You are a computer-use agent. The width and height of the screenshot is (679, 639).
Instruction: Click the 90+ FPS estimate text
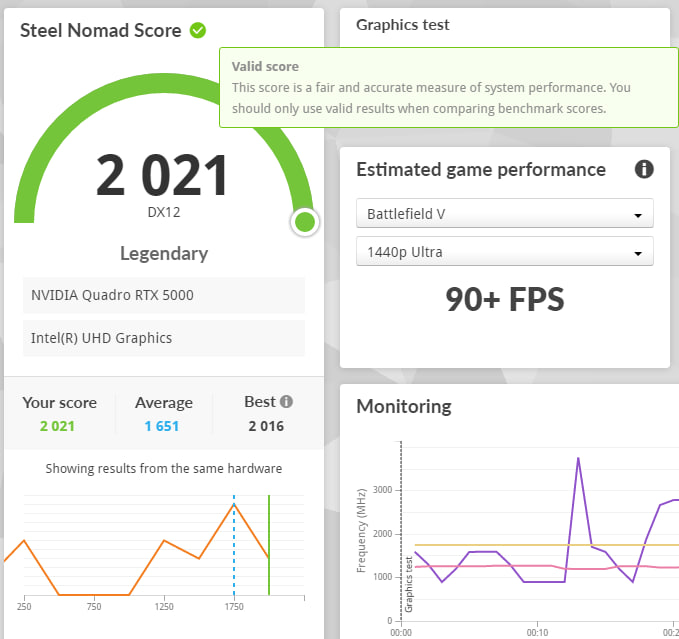(504, 298)
